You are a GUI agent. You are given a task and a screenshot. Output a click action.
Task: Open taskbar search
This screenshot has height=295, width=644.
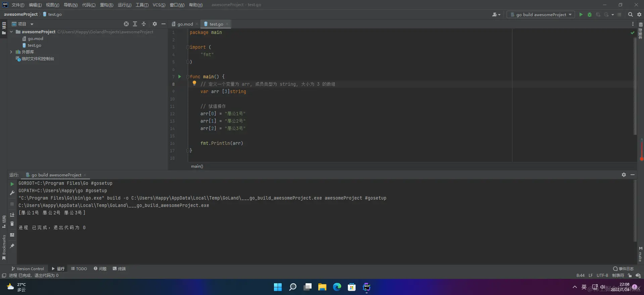point(292,287)
